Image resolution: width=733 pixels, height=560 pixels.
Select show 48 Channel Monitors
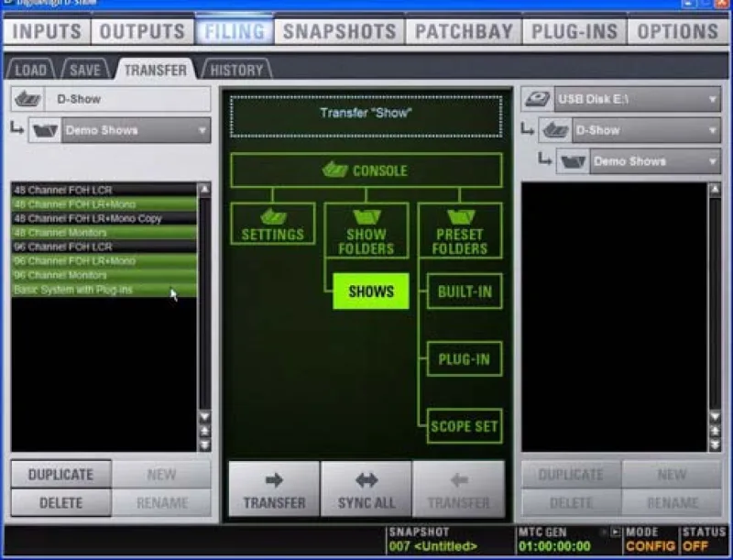104,232
